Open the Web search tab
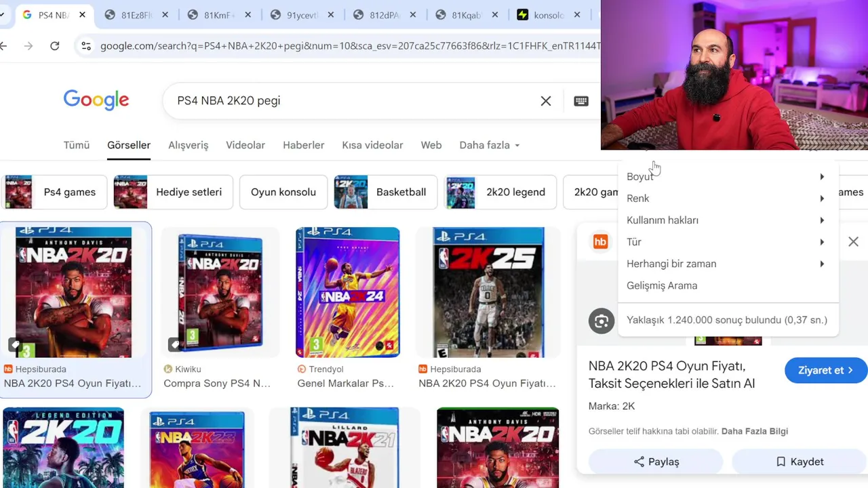This screenshot has height=488, width=868. [x=431, y=145]
